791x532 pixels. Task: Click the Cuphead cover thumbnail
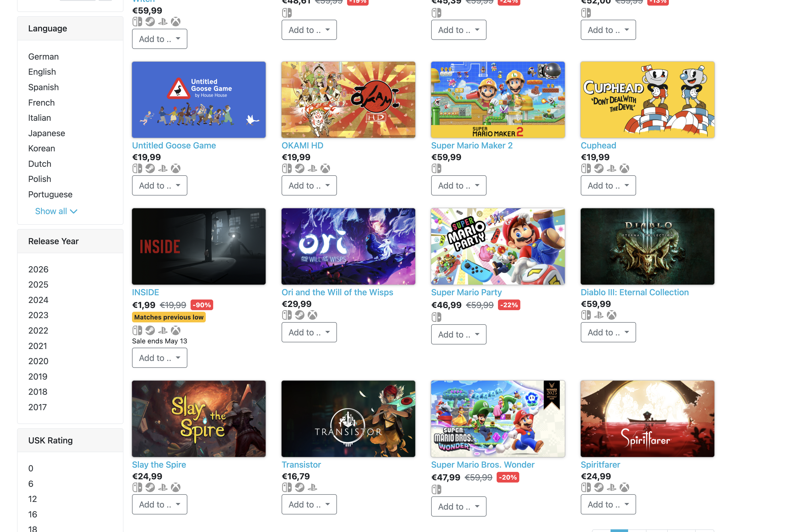647,100
